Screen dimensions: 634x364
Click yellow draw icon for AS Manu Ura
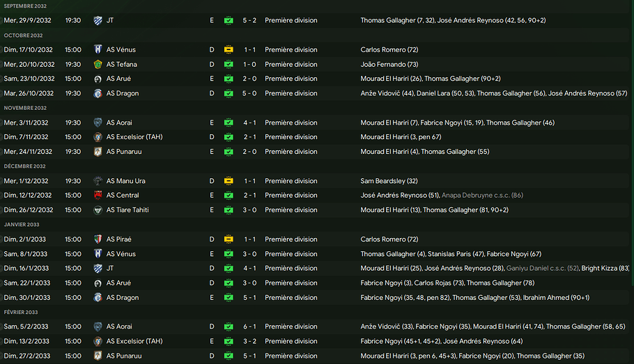(229, 181)
